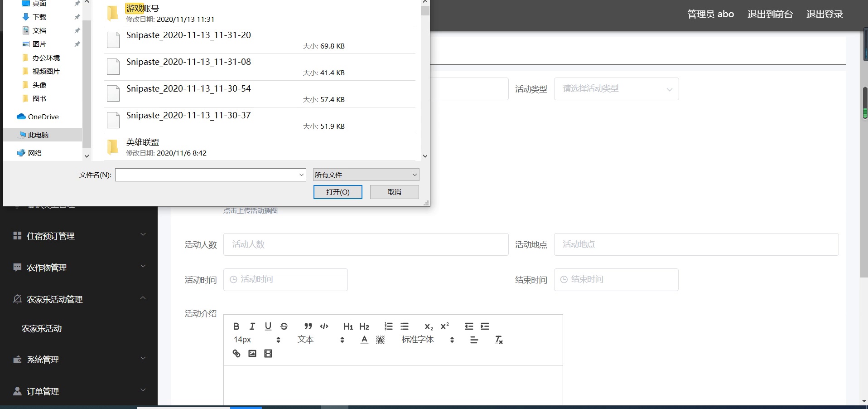Select file Snipaste_2020-11-13_11-30-54
Image resolution: width=868 pixels, height=409 pixels.
pyautogui.click(x=260, y=94)
